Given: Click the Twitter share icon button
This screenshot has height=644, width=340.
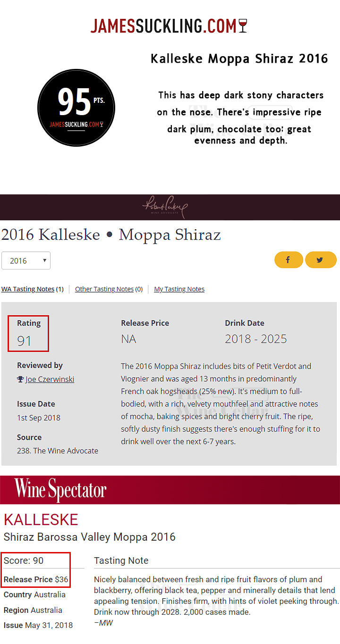Looking at the screenshot, I should point(321,260).
